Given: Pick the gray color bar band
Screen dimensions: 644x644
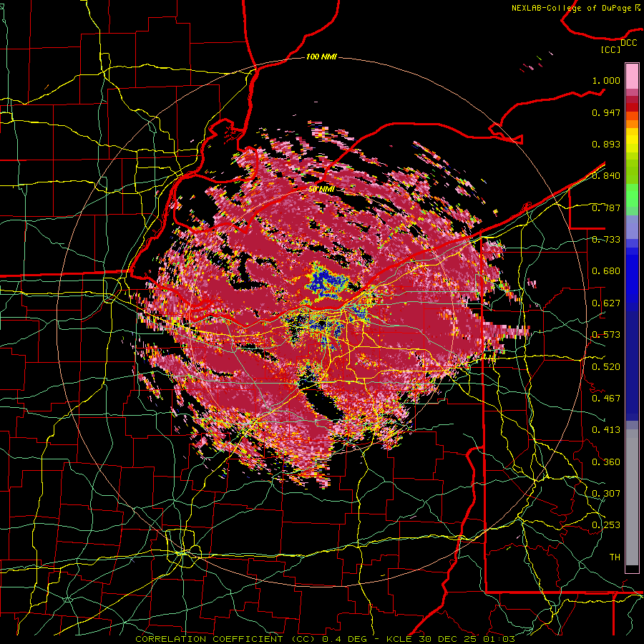Looking at the screenshot, I should click(632, 497).
